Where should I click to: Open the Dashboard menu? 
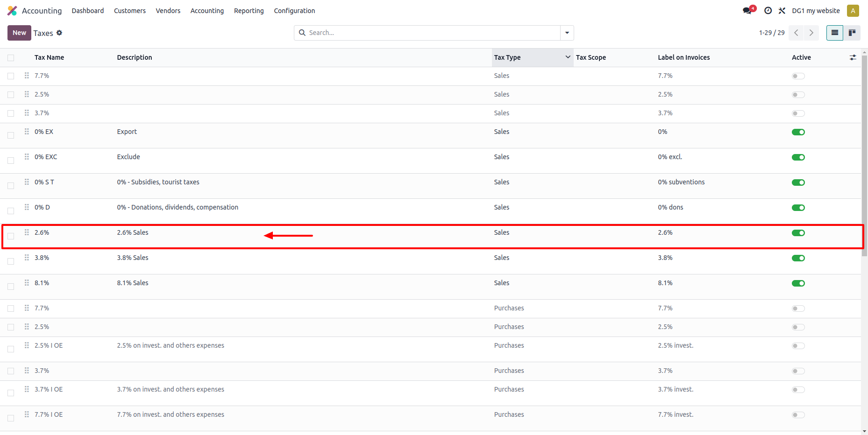click(88, 11)
